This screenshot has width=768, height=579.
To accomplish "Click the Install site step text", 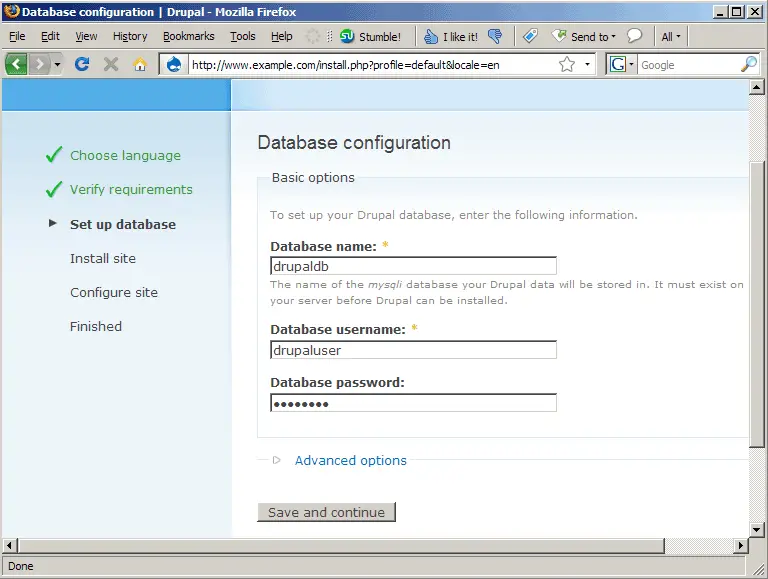I will (x=103, y=258).
